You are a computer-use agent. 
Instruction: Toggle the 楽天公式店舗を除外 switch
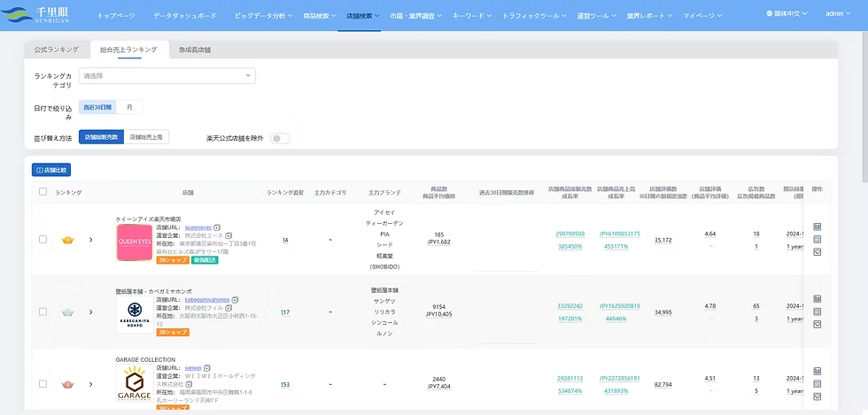coord(280,138)
